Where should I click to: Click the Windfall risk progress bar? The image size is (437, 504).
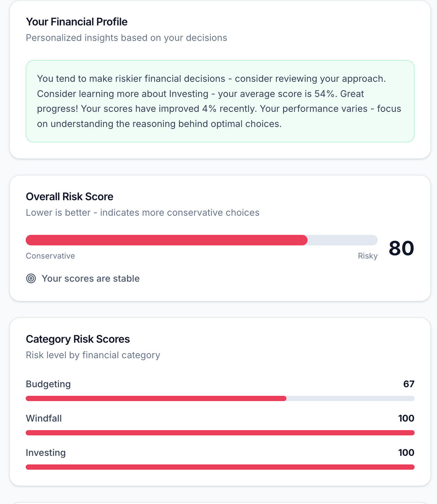tap(220, 433)
